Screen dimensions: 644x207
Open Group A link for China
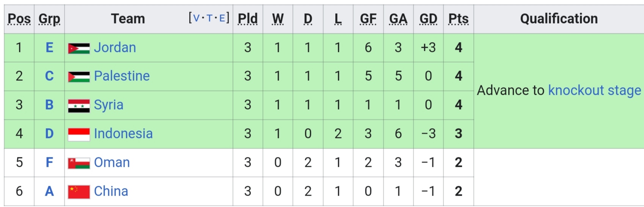click(49, 191)
